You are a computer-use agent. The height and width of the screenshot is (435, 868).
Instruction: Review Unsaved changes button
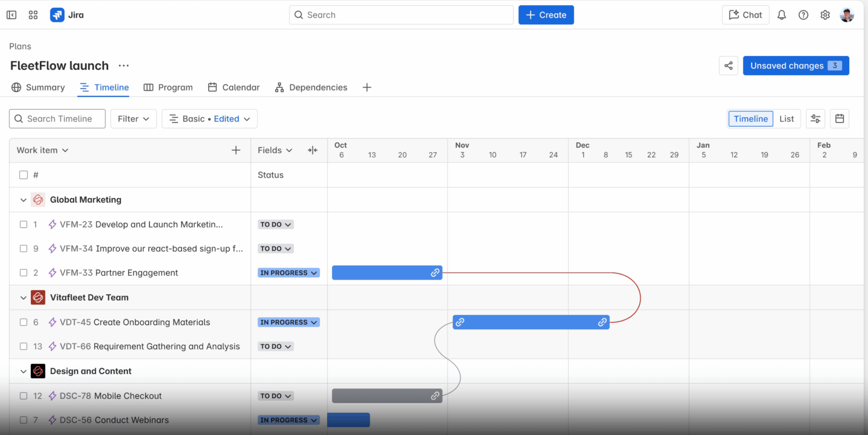796,65
